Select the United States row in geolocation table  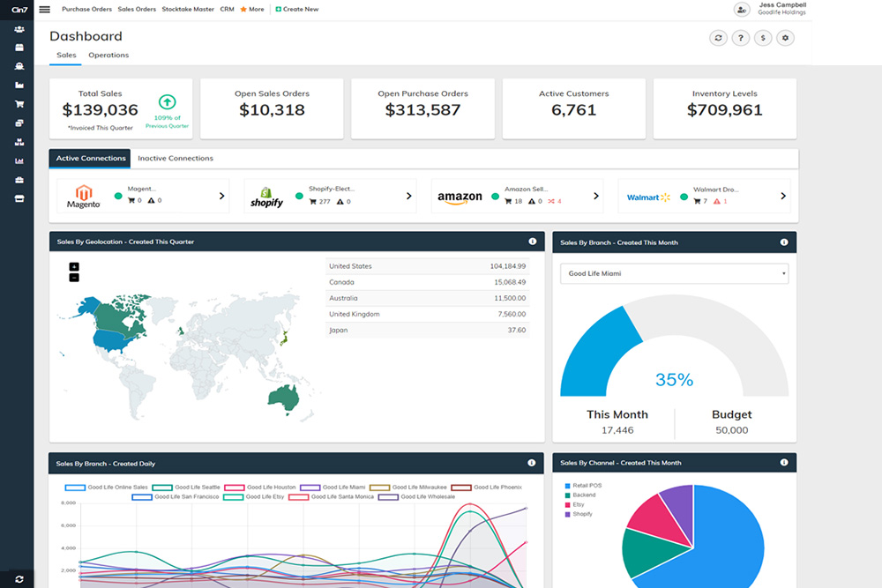click(x=428, y=266)
